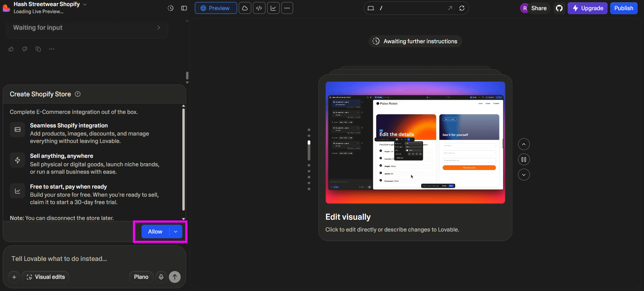Image resolution: width=644 pixels, height=291 pixels.
Task: Click the Upgrade button
Action: pos(588,8)
